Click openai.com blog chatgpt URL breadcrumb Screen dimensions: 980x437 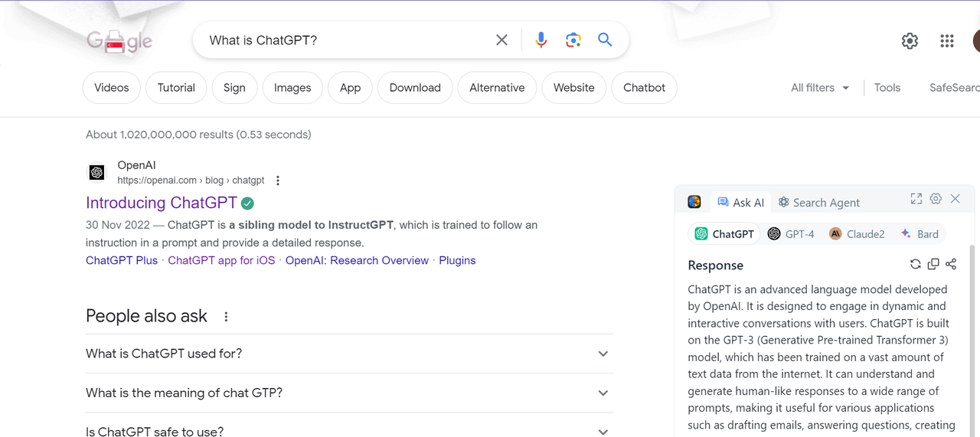tap(191, 181)
